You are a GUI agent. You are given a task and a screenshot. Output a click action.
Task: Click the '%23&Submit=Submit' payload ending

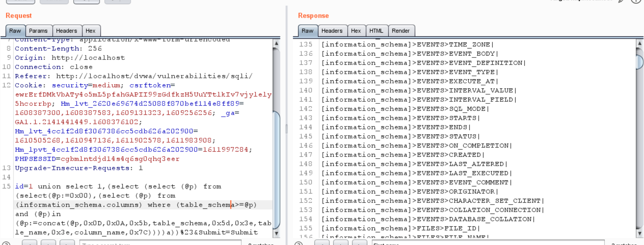[219, 232]
